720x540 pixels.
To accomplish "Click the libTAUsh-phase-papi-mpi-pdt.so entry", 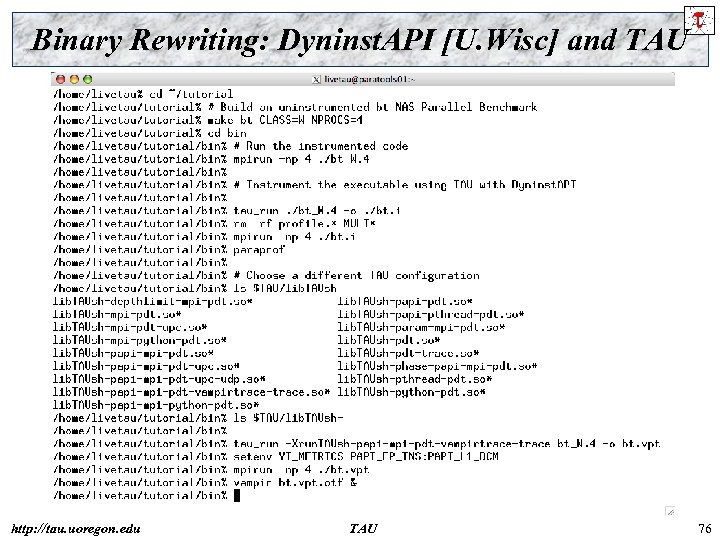I will 438,366.
